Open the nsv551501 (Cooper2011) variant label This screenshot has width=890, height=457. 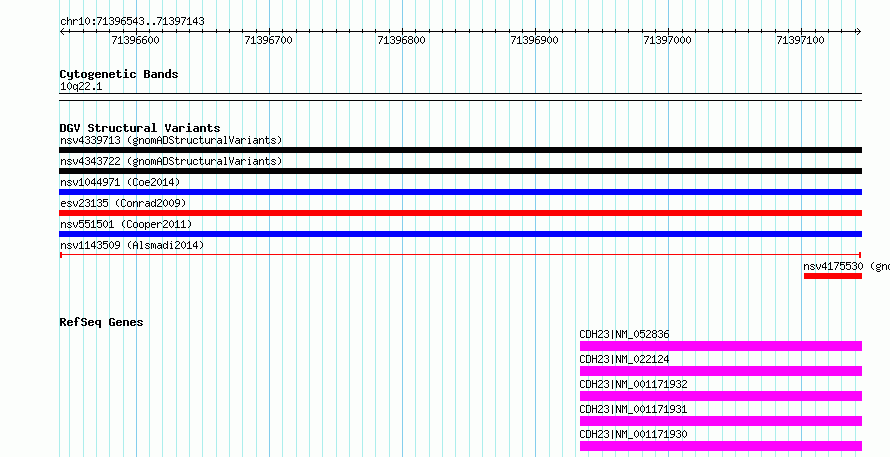pyautogui.click(x=126, y=224)
